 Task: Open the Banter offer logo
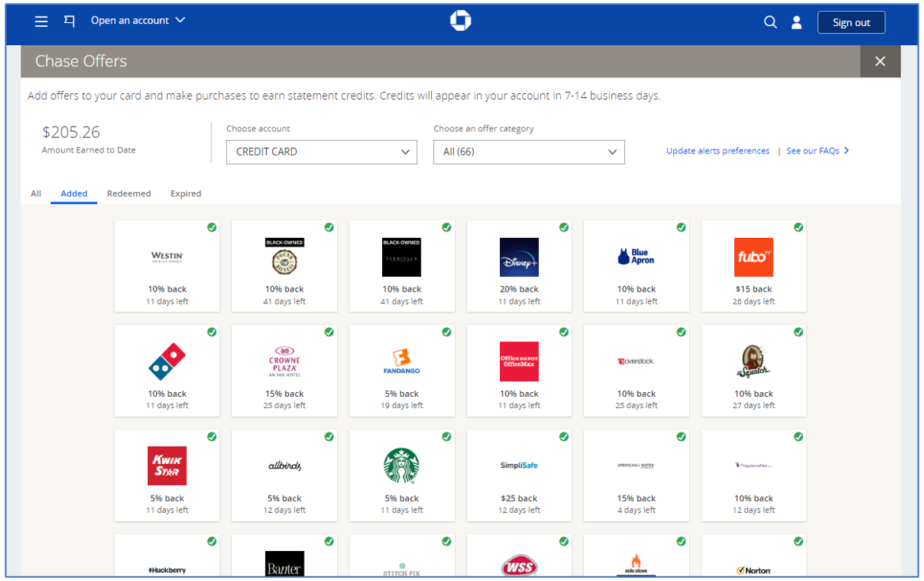[285, 564]
